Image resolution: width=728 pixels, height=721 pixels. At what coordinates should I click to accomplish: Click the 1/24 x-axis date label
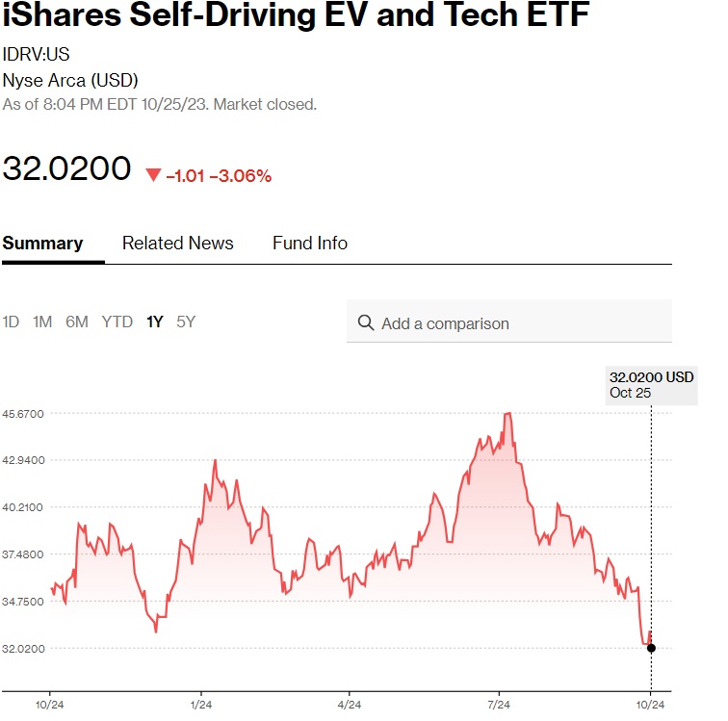pyautogui.click(x=200, y=705)
